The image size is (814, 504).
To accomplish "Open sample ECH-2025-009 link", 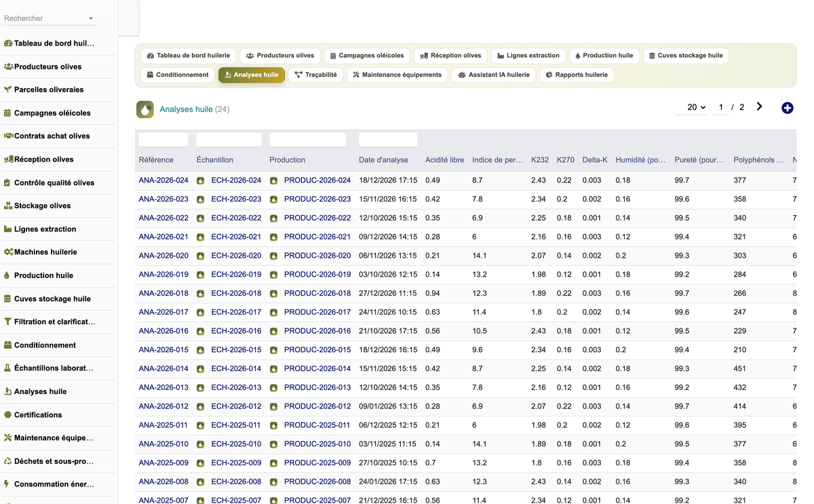I will pos(236,463).
